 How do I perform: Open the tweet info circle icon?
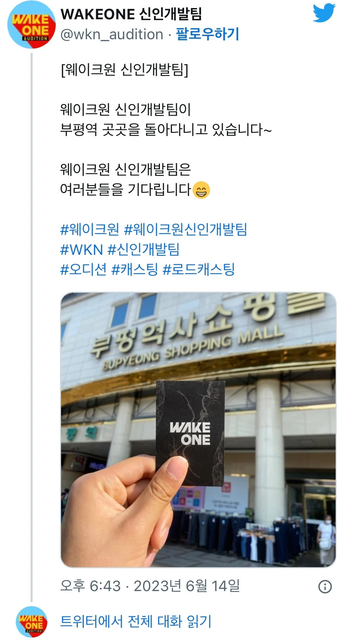(x=325, y=586)
